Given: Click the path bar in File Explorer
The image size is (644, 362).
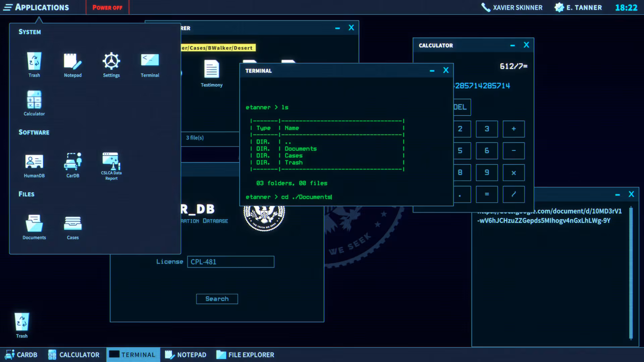Looking at the screenshot, I should pyautogui.click(x=218, y=48).
